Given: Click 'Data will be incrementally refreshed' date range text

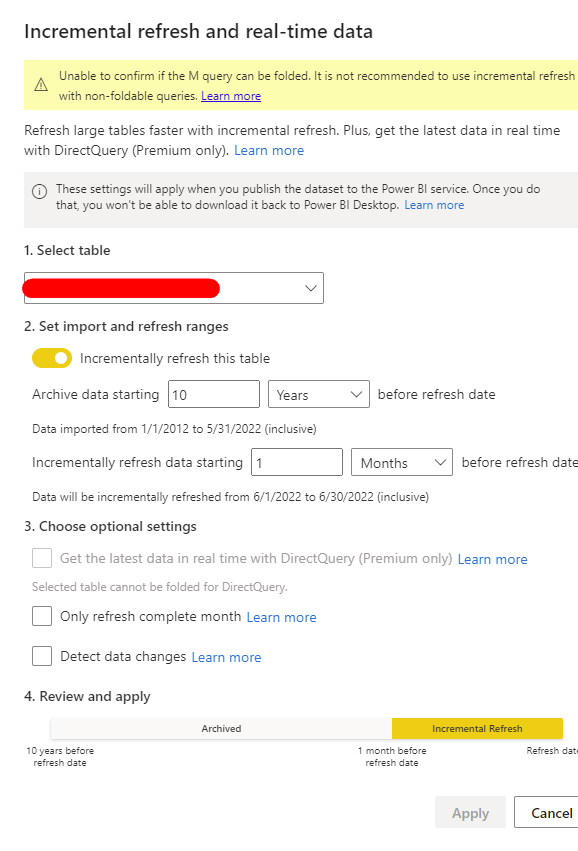Looking at the screenshot, I should 231,497.
